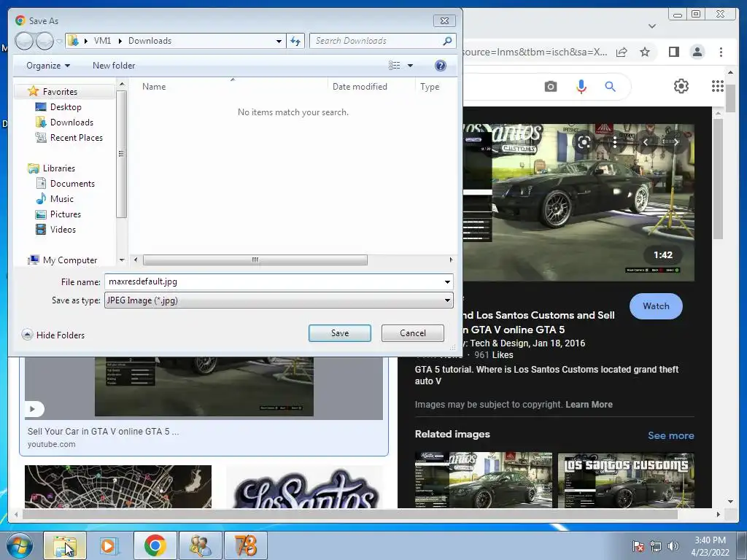Click the file list horizontal scrollbar thumb
The image size is (747, 560).
pos(255,260)
